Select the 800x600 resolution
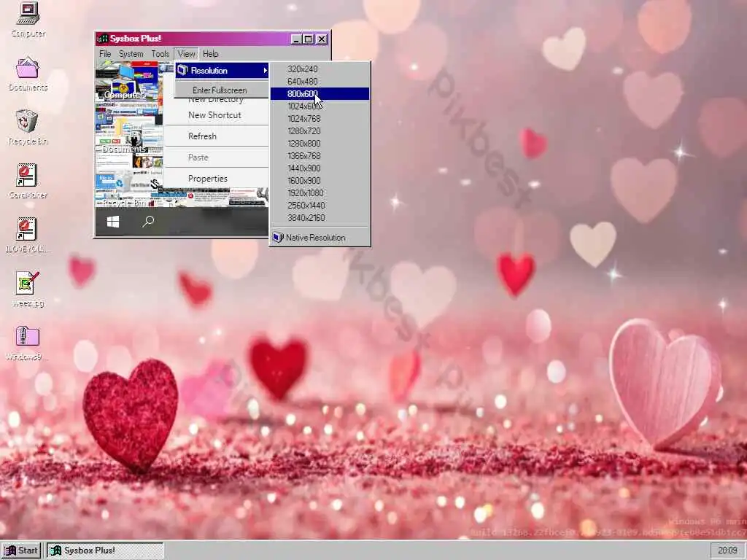Screen dimensions: 747x560 320,94
